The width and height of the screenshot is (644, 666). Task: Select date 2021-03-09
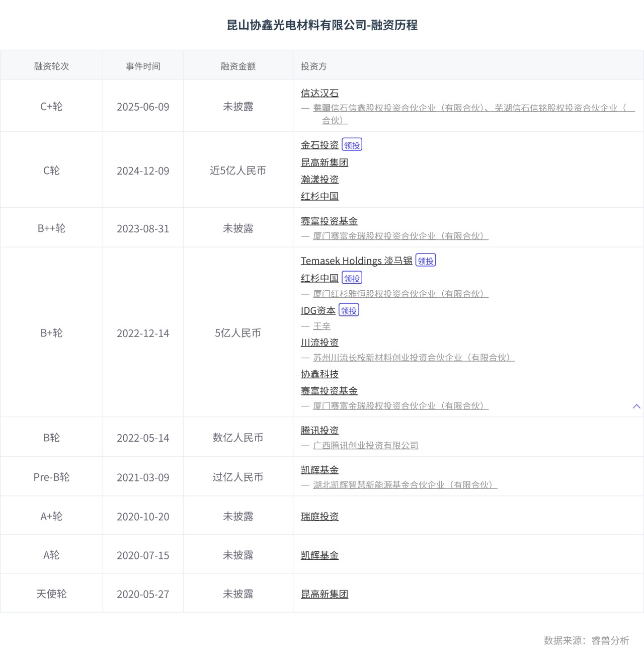pos(143,477)
